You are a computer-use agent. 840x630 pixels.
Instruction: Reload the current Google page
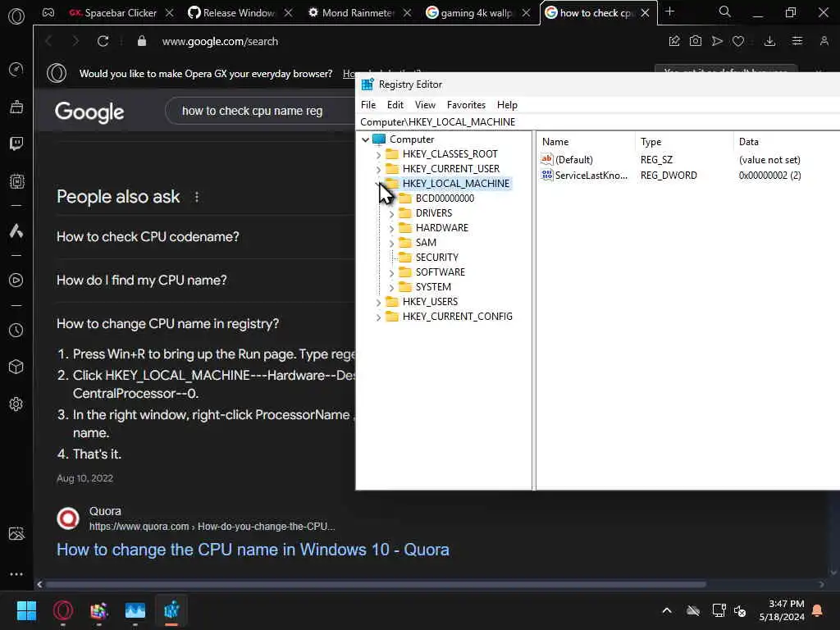[103, 41]
